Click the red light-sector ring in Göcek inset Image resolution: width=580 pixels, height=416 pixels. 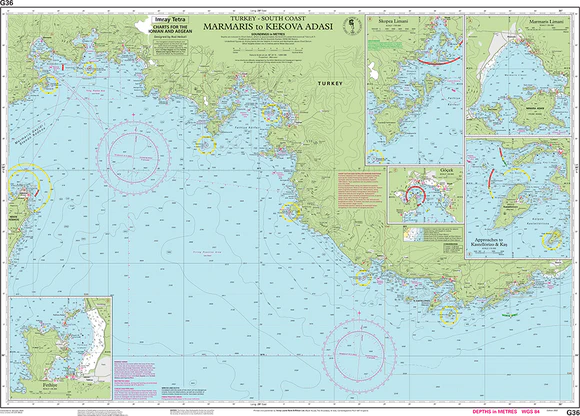pos(416,196)
